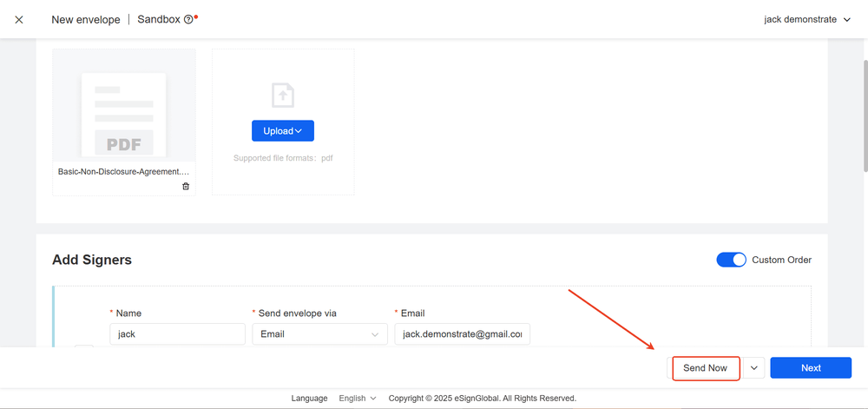The image size is (868, 409).
Task: Delete the uploaded NDA PDF with trash icon
Action: click(x=186, y=187)
